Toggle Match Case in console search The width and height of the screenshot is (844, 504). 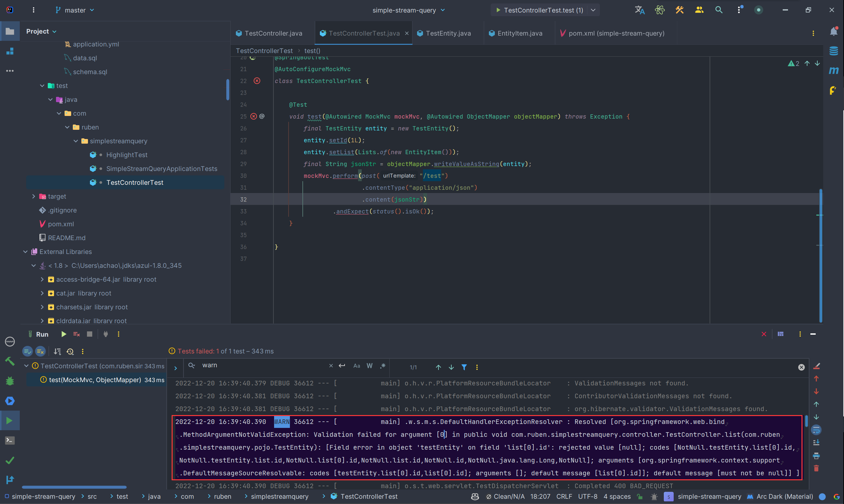(x=356, y=366)
